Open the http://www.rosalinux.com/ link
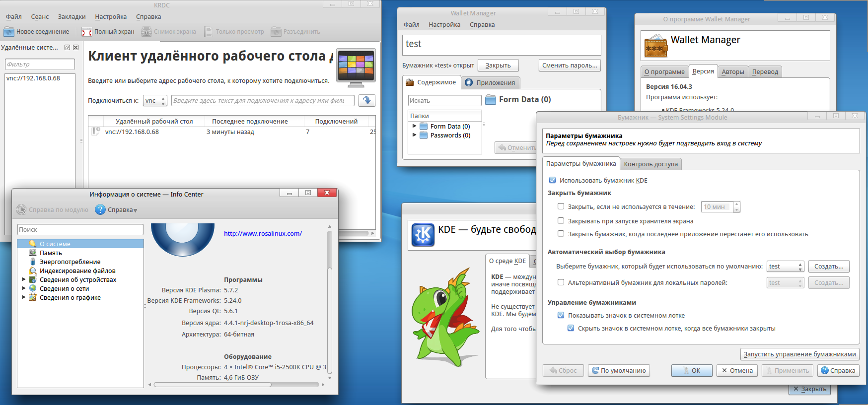The width and height of the screenshot is (868, 405). [263, 233]
